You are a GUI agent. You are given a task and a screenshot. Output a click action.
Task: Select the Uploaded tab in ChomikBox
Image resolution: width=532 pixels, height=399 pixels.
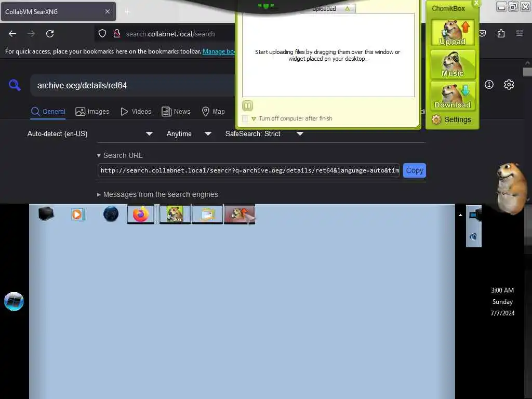point(328,9)
